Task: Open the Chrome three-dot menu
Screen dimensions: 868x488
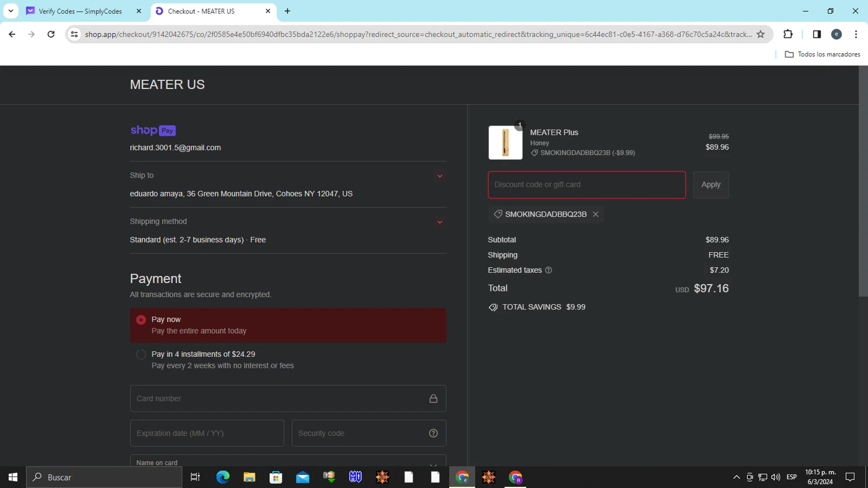Action: 856,34
